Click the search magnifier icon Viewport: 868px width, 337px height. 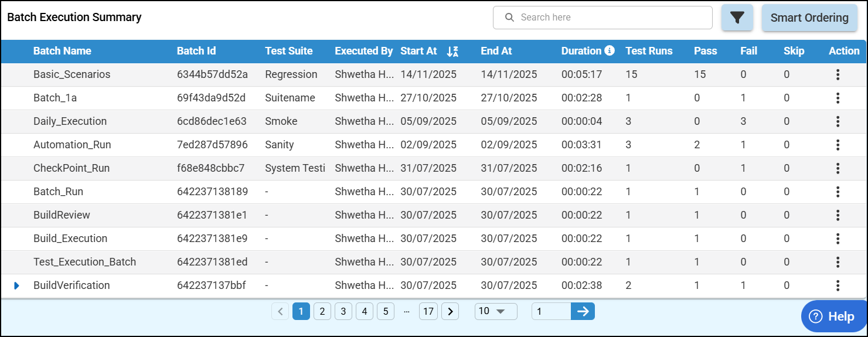(x=509, y=18)
